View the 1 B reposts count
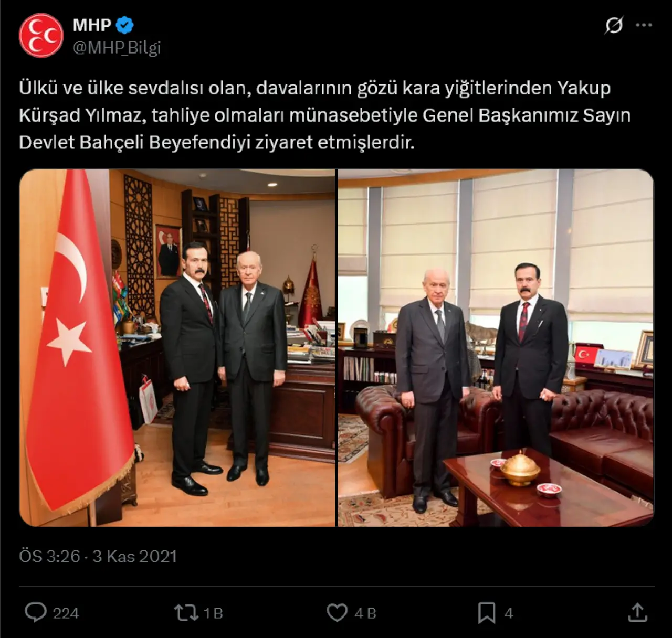This screenshot has height=638, width=672. pyautogui.click(x=213, y=613)
